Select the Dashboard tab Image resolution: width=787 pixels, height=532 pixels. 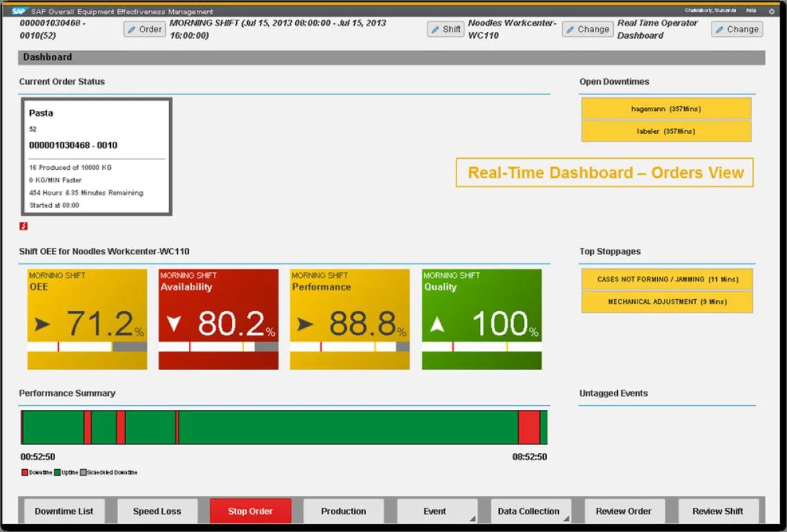coord(48,58)
